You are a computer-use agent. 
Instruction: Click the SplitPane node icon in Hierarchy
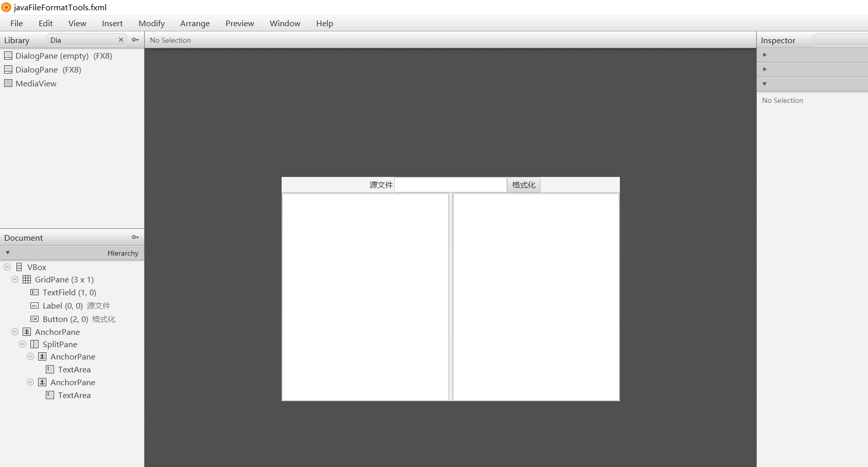click(x=34, y=344)
